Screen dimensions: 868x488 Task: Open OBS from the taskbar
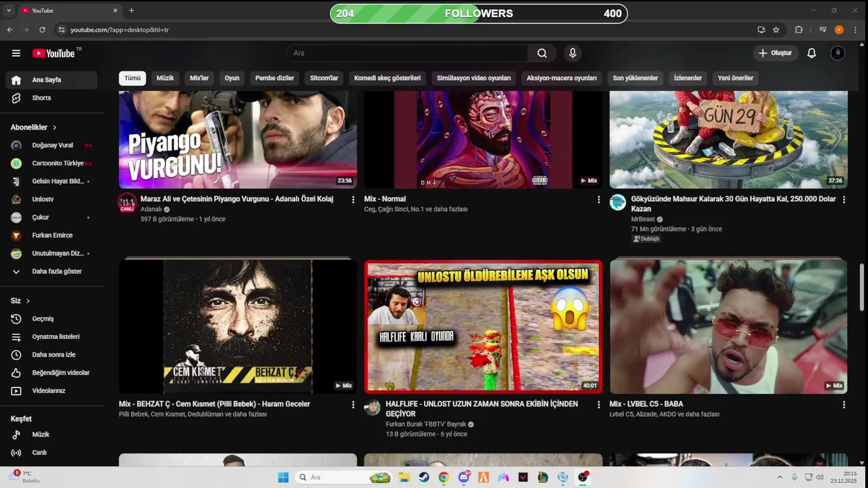tap(583, 477)
